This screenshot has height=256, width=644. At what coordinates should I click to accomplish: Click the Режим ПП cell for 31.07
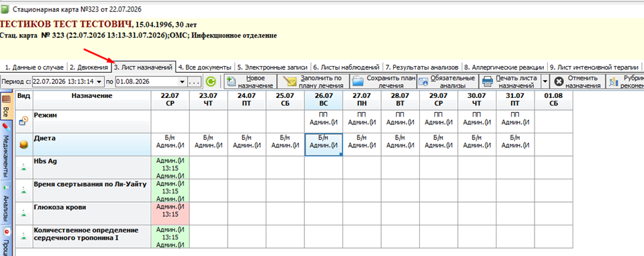(x=515, y=121)
